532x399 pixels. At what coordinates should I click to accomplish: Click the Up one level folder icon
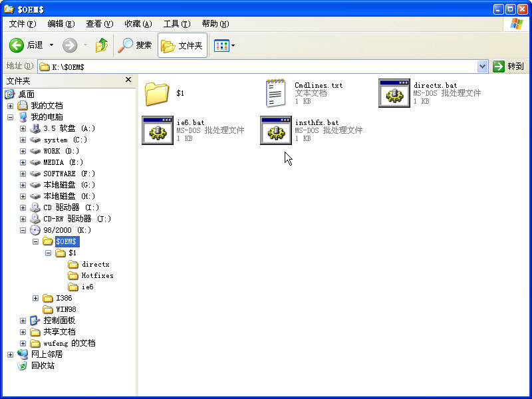tap(102, 45)
